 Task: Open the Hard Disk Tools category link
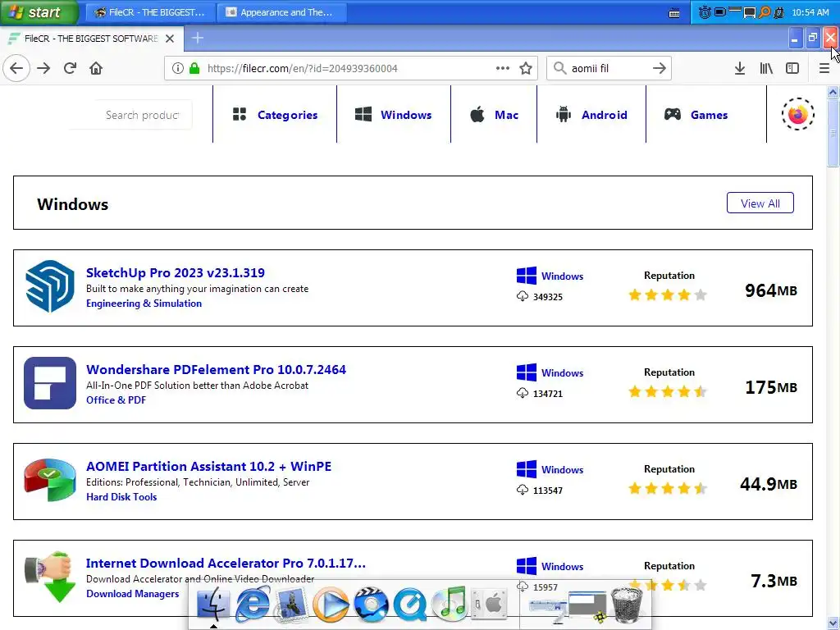(x=121, y=497)
